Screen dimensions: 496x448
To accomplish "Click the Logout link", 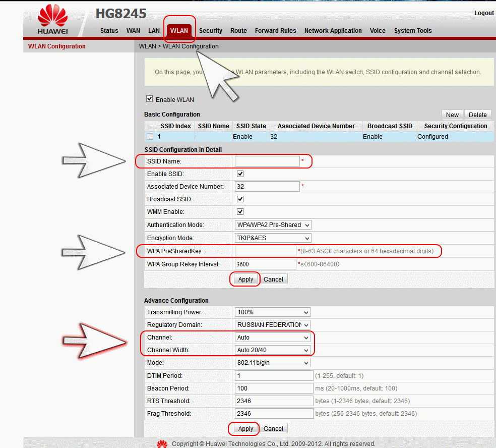I will 484,13.
